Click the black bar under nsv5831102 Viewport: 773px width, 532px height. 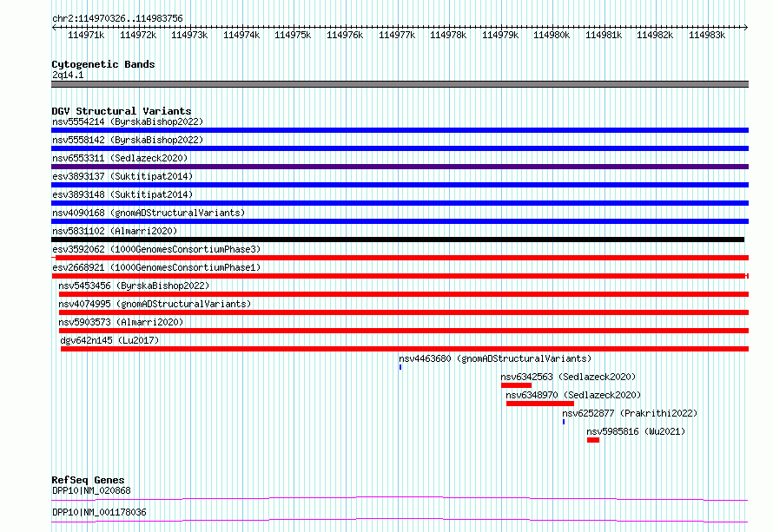pyautogui.click(x=398, y=240)
